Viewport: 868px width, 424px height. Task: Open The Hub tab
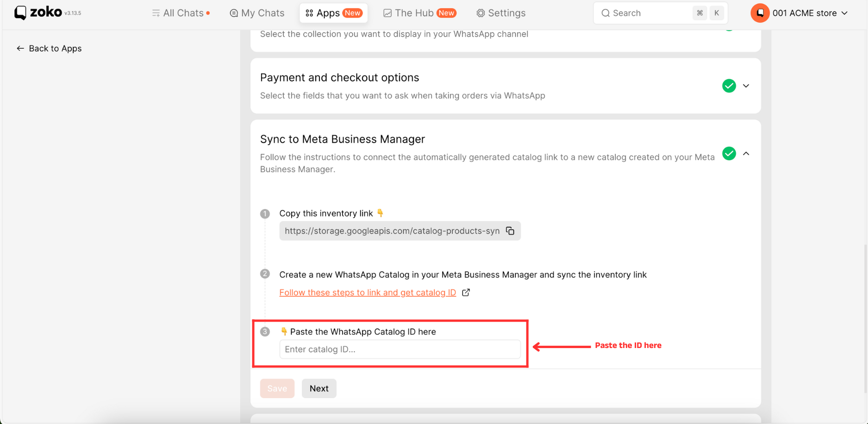(420, 13)
